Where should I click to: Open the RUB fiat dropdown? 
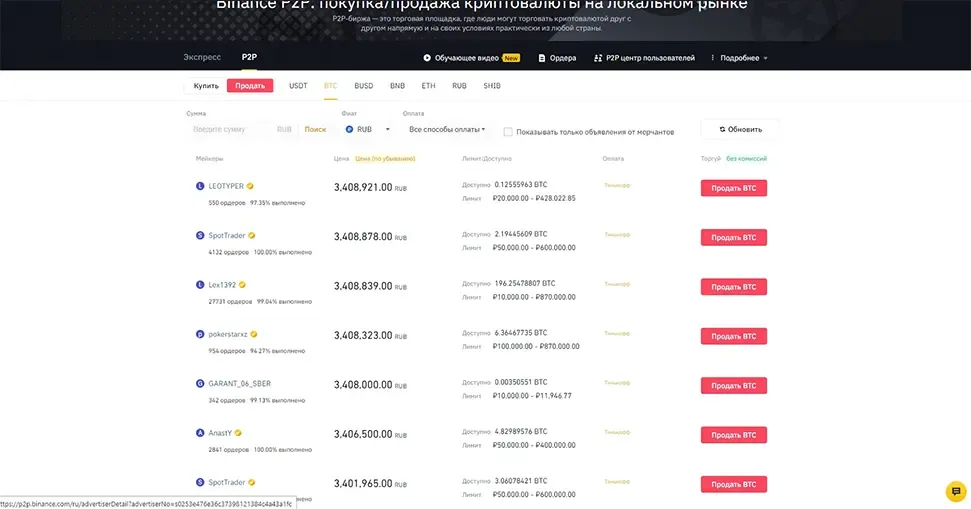point(368,129)
